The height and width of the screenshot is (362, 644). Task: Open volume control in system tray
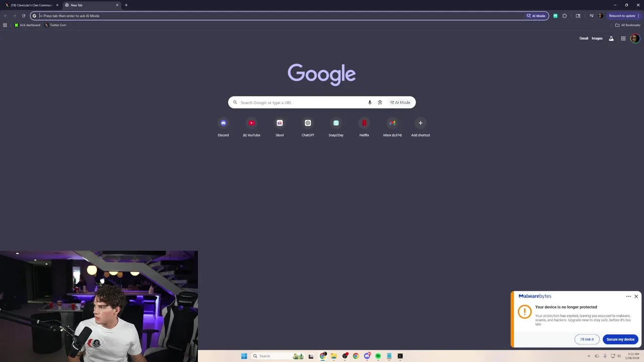[619, 356]
